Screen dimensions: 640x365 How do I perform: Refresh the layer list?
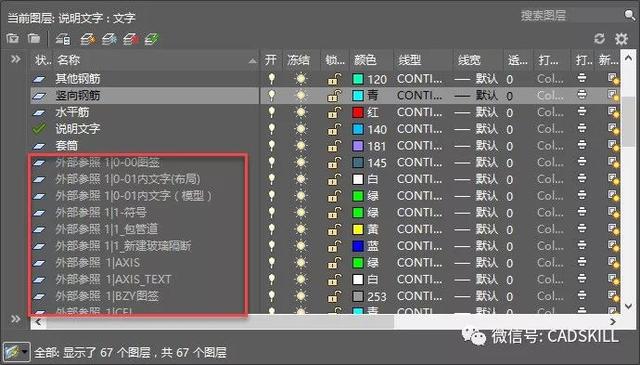599,39
